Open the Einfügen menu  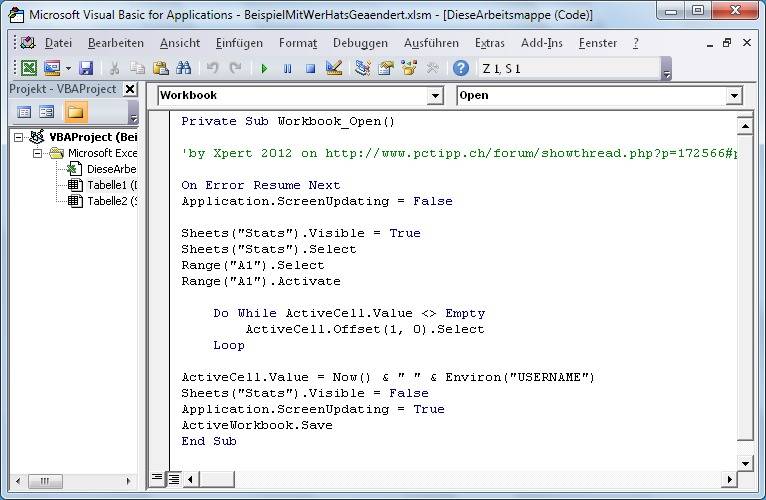click(239, 43)
